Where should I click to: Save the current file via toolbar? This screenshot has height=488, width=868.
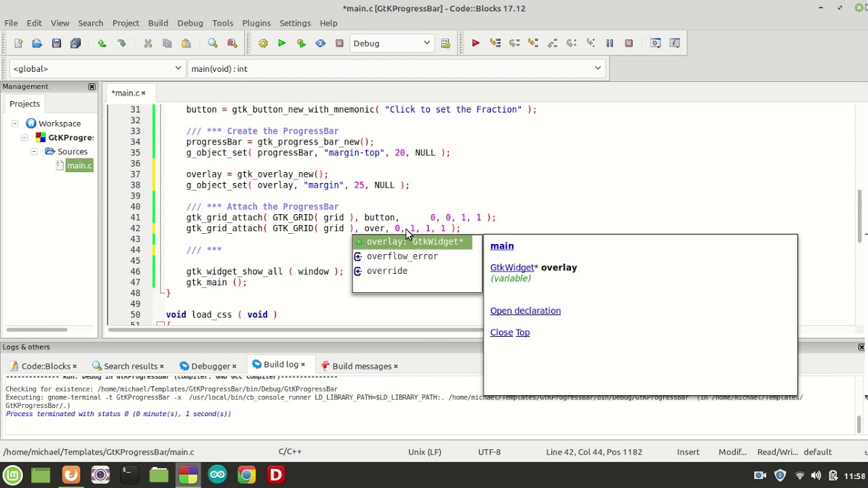[x=56, y=43]
